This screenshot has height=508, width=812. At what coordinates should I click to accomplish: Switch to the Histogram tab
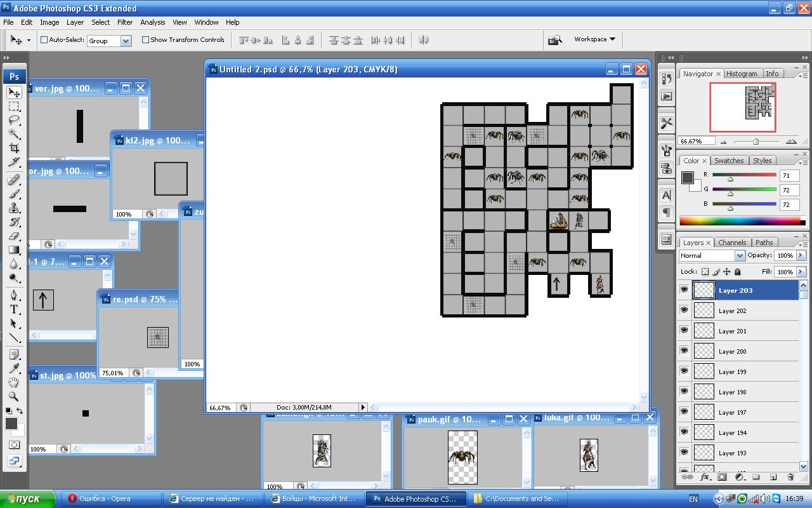(742, 74)
